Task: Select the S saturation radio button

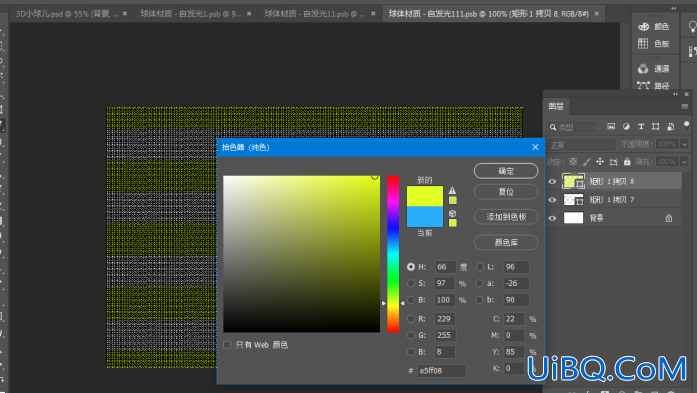Action: click(x=411, y=283)
